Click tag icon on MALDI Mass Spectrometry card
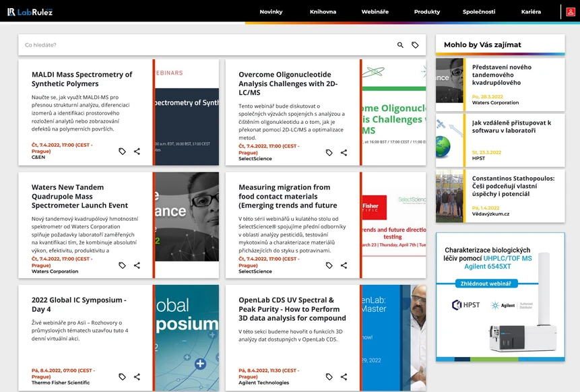Screen dimensions: 580x392 [122, 152]
